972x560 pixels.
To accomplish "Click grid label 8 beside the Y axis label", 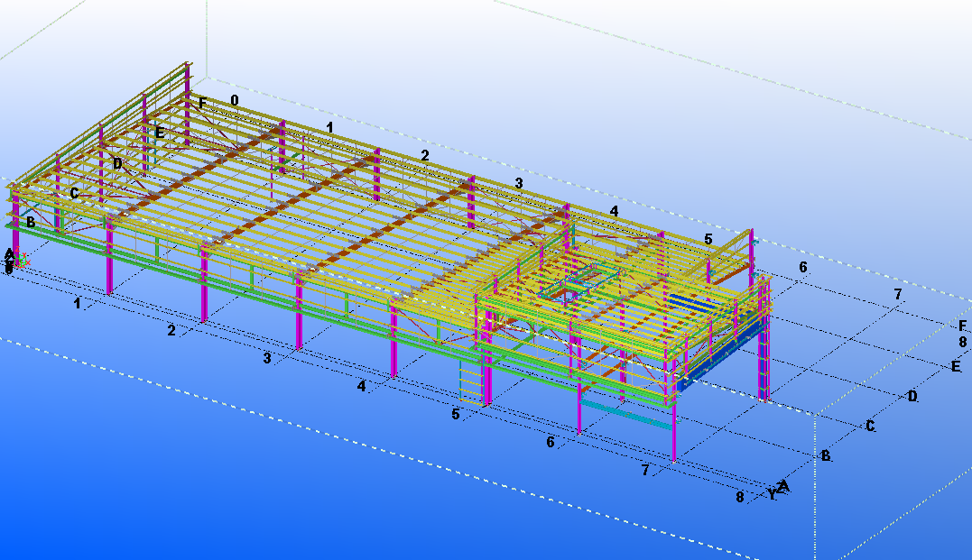I will 739,497.
